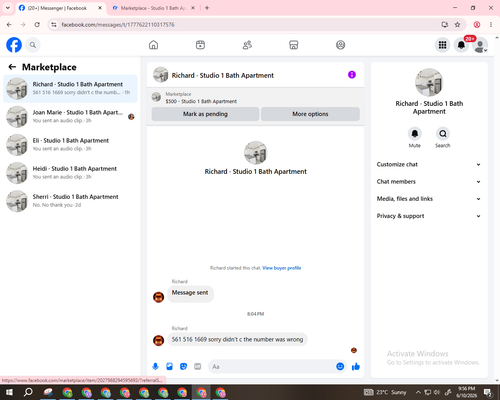
Task: Open the Reels video icon
Action: click(x=200, y=45)
